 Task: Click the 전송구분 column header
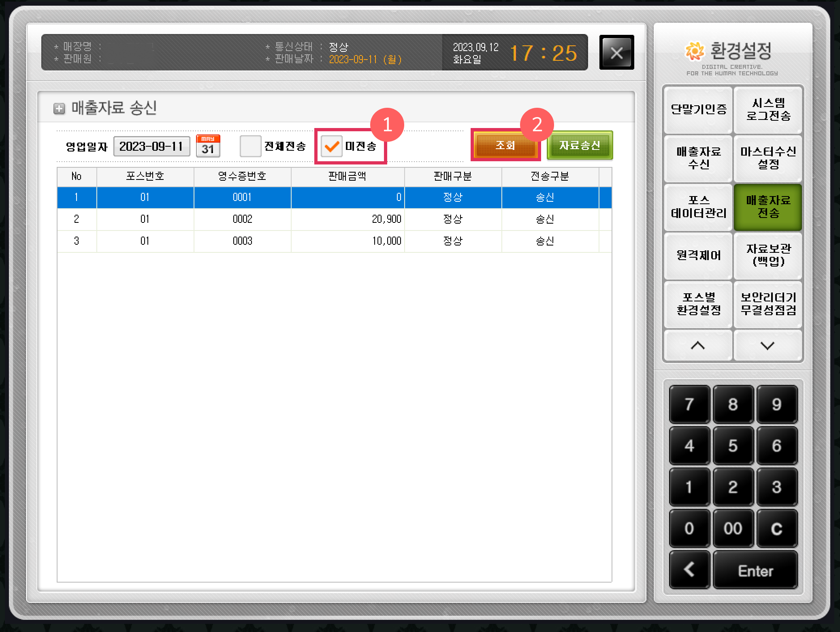coord(550,176)
